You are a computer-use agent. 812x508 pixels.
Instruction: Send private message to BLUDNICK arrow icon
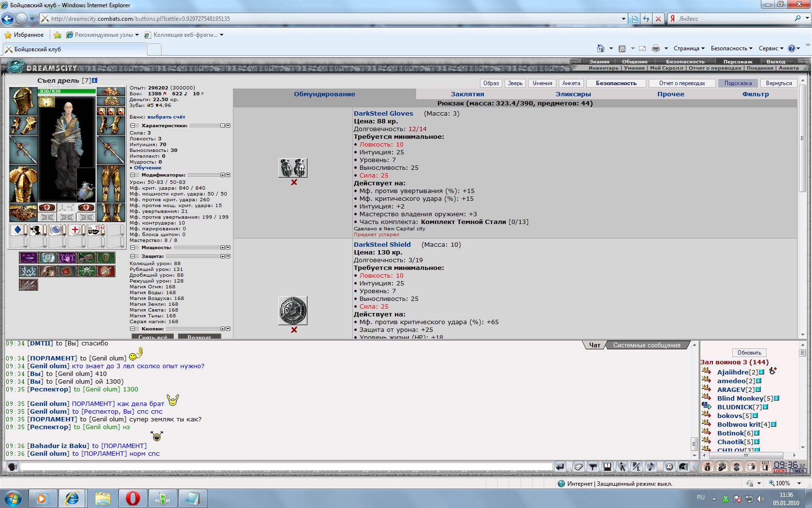(x=706, y=406)
